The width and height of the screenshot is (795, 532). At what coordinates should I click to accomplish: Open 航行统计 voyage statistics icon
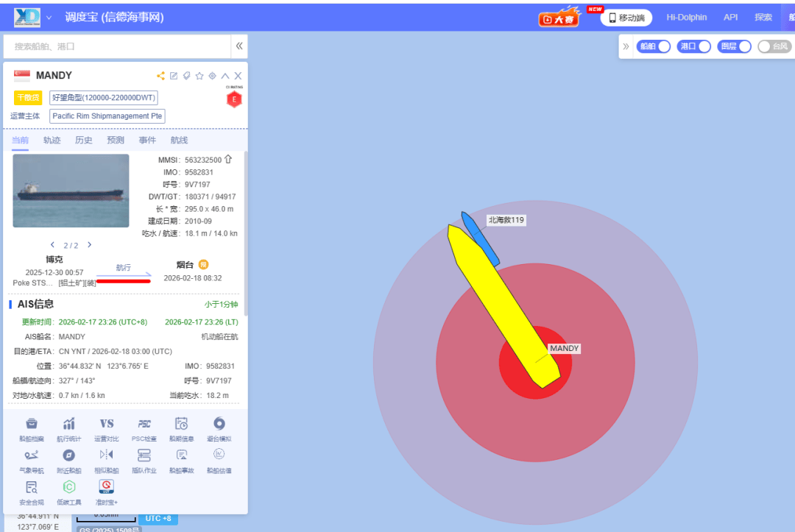pyautogui.click(x=69, y=424)
